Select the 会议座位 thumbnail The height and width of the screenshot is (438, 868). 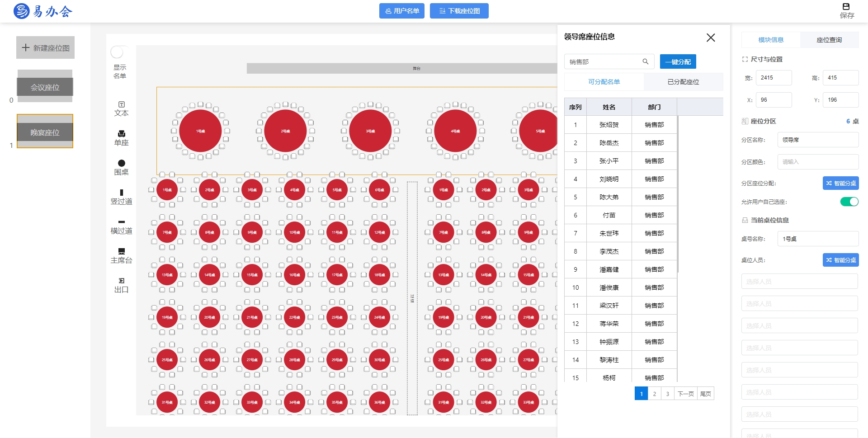45,86
